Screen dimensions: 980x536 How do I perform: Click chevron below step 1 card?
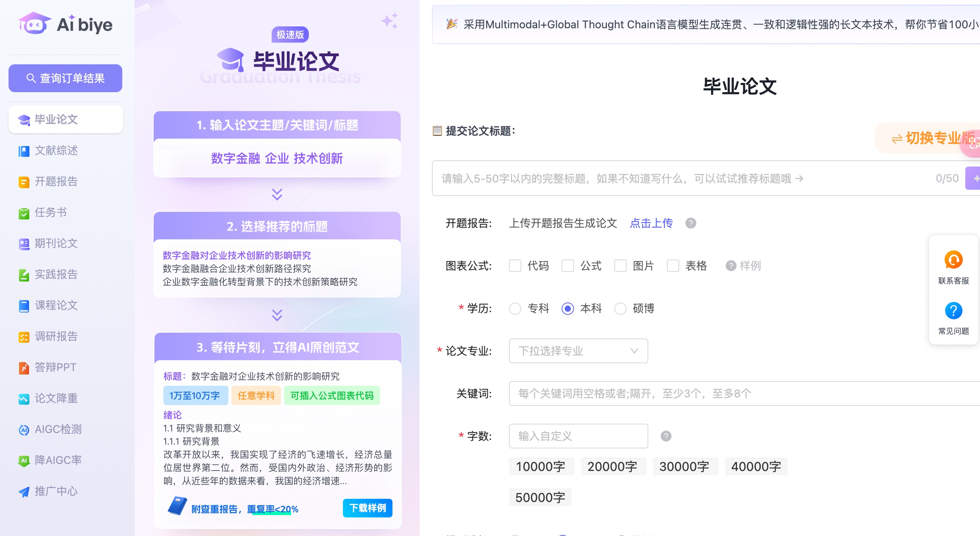tap(277, 194)
